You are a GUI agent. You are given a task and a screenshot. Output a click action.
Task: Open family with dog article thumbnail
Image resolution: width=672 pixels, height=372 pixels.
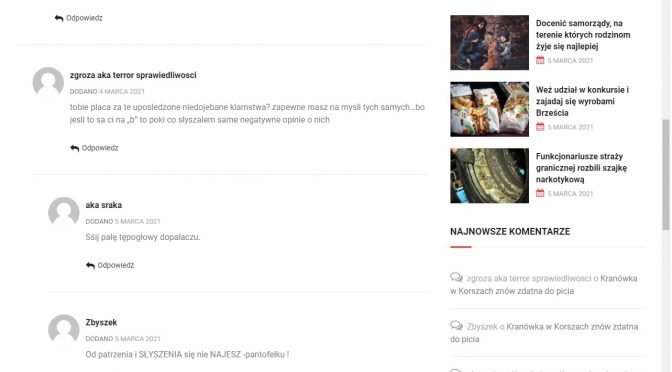pyautogui.click(x=489, y=42)
